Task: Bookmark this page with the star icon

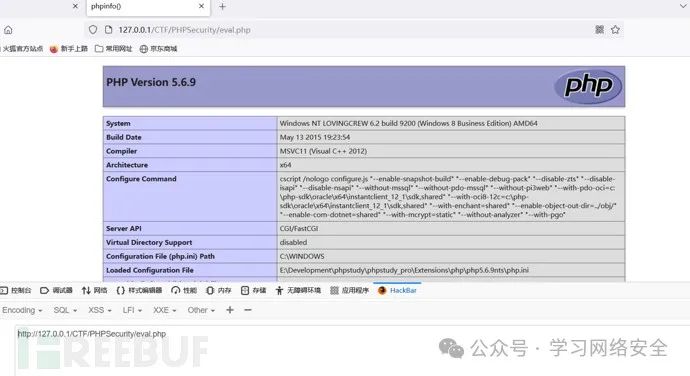Action: [x=615, y=29]
